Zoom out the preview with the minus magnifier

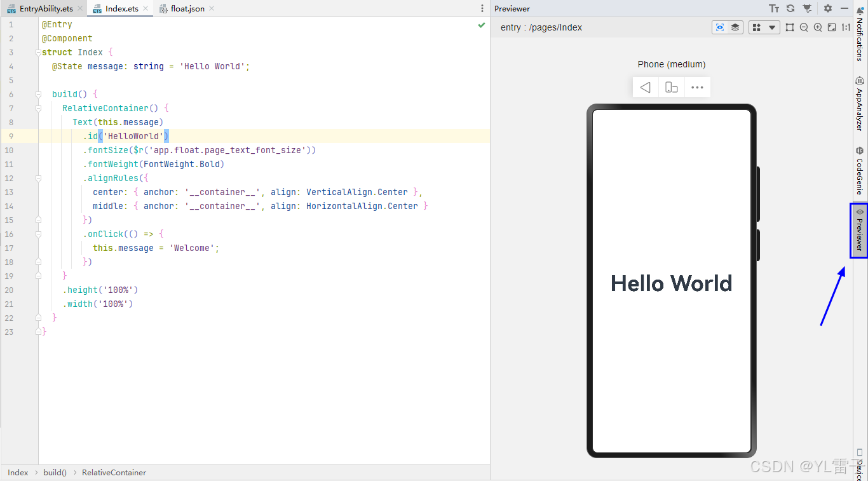(x=804, y=27)
